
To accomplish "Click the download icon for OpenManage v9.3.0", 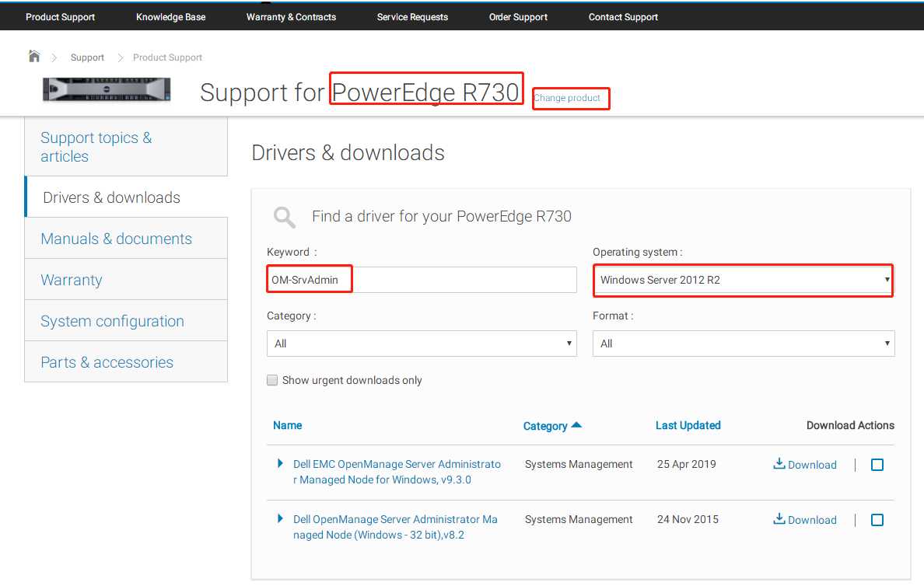I will coord(779,463).
